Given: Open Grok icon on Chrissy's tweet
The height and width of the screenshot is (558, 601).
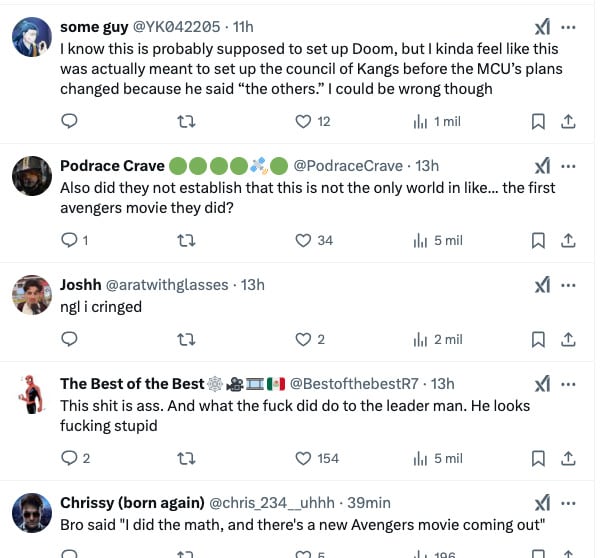Looking at the screenshot, I should 542,502.
